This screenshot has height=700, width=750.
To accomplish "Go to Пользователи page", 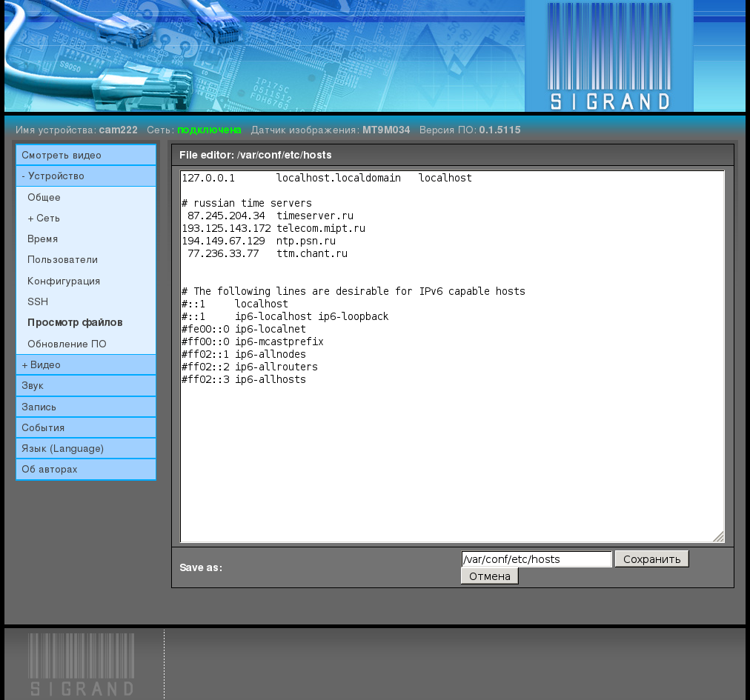I will click(x=63, y=260).
